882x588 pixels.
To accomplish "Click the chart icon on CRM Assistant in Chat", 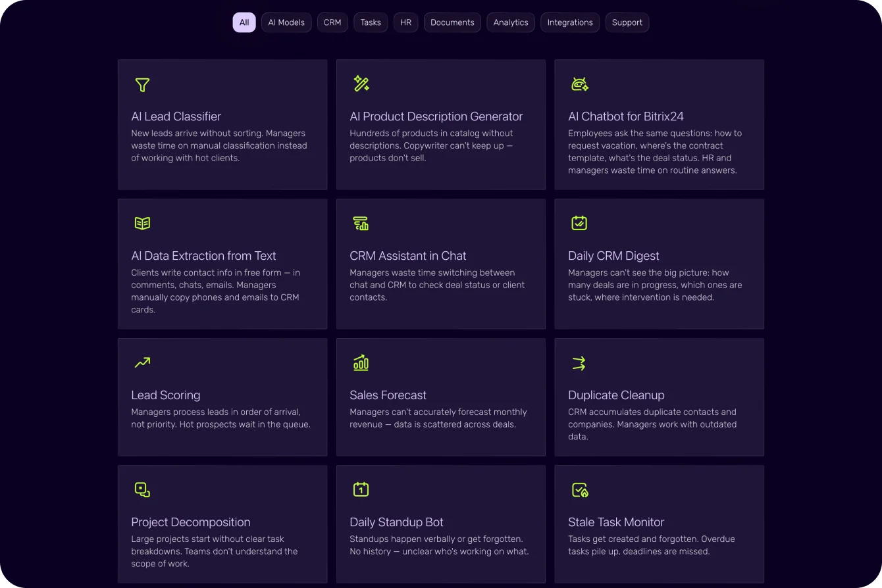I will (x=361, y=223).
